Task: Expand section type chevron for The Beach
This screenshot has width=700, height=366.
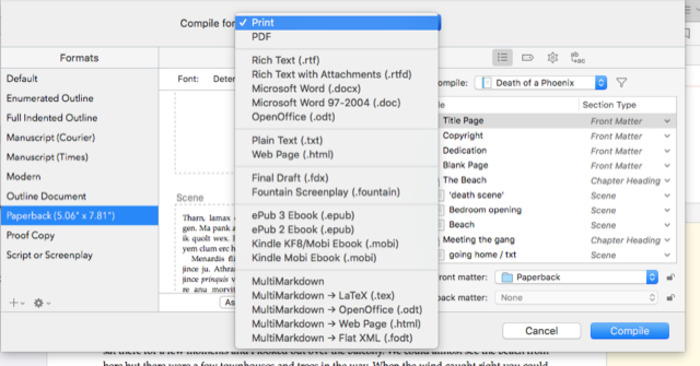Action: [667, 181]
